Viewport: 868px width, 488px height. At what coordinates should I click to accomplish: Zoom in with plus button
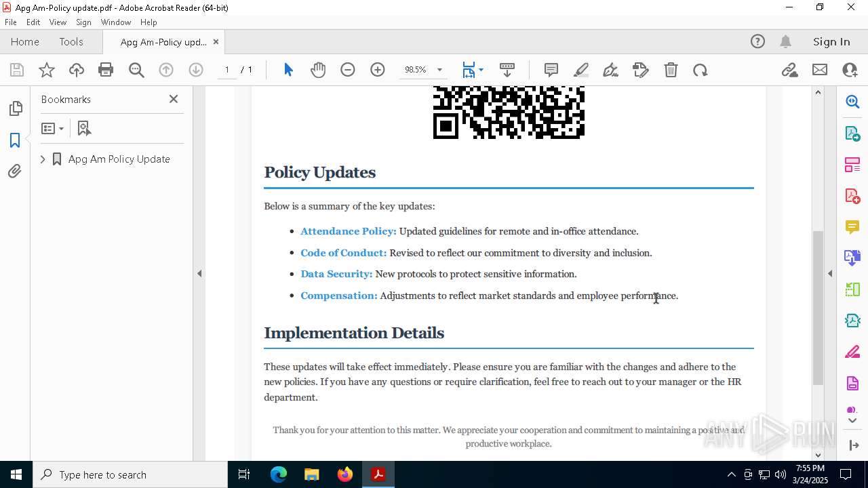pos(378,70)
